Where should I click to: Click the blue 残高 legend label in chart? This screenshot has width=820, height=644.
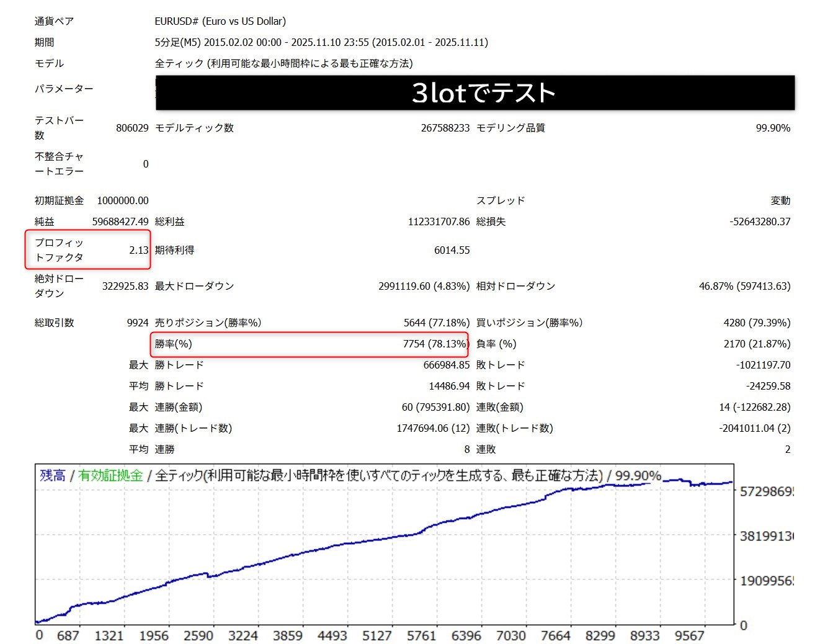click(53, 475)
